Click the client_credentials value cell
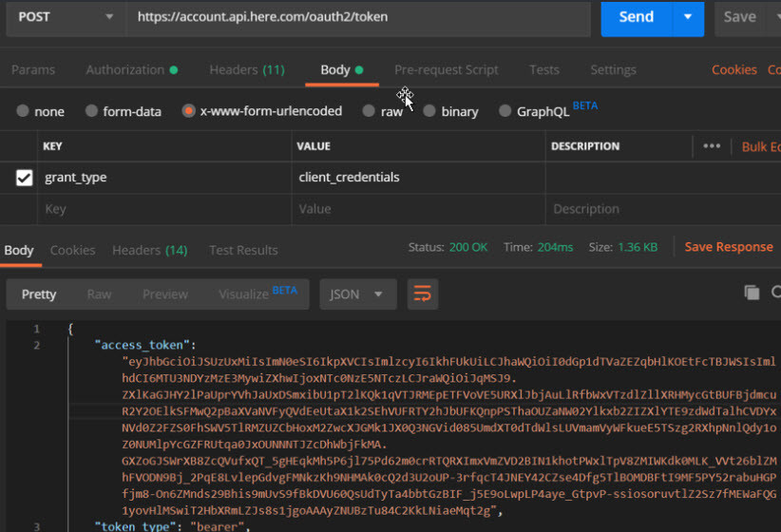The height and width of the screenshot is (532, 781). (x=418, y=178)
